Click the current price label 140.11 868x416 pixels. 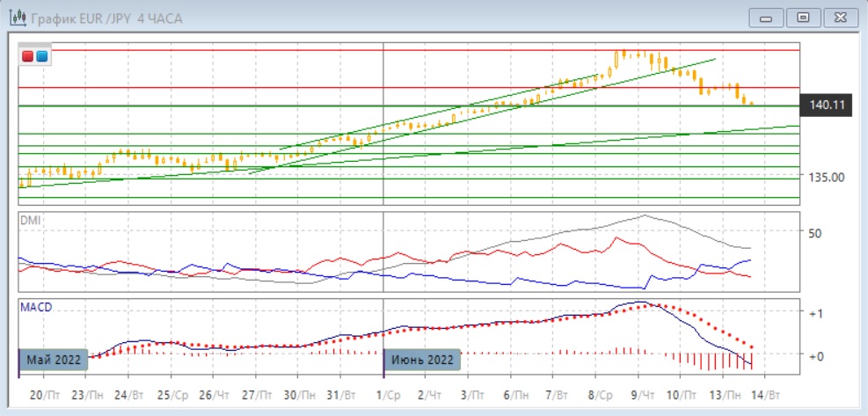(827, 106)
